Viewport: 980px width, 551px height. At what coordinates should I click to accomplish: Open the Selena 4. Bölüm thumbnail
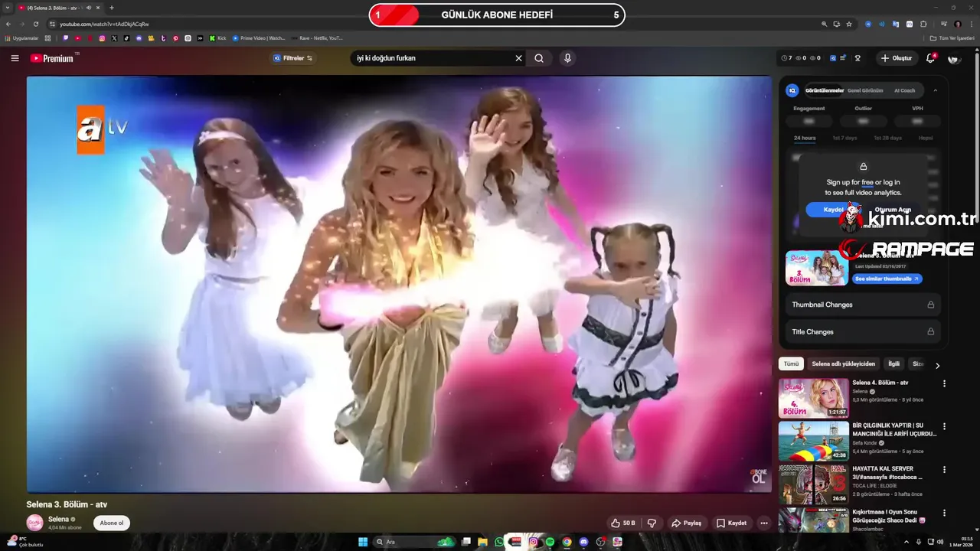click(x=814, y=398)
